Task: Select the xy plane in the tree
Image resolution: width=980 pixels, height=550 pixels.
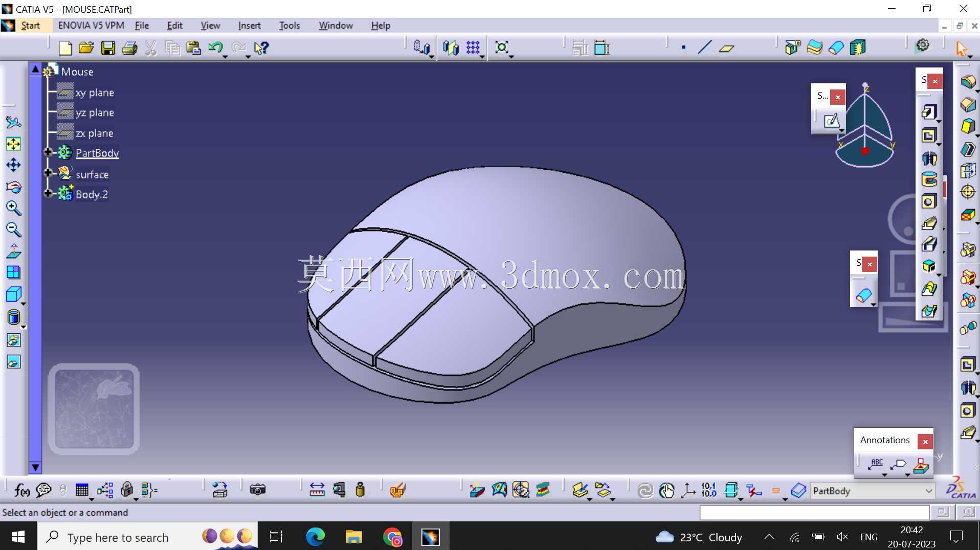Action: point(95,93)
